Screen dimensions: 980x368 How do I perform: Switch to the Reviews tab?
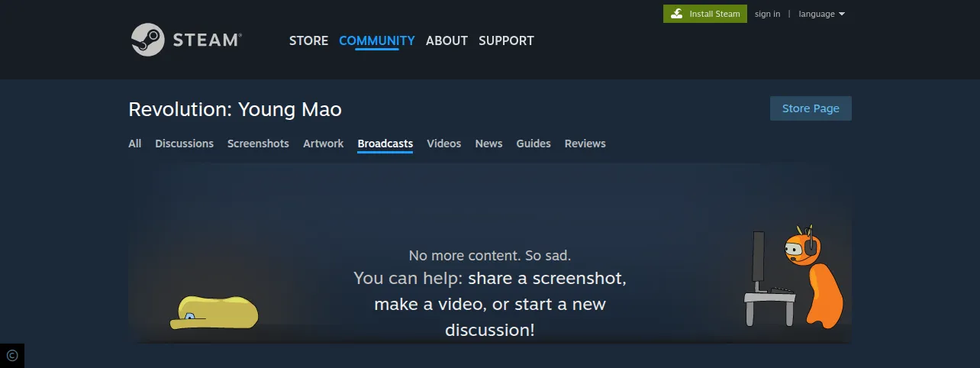(x=585, y=144)
